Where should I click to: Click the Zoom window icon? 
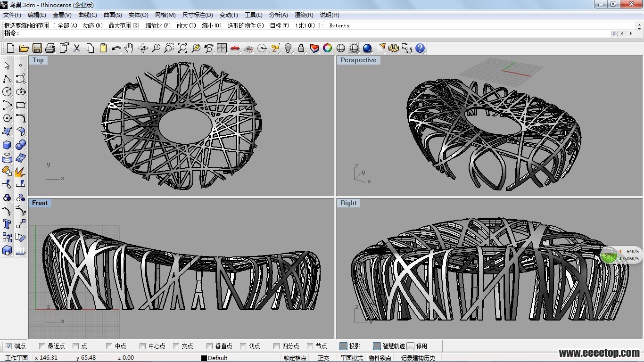point(169,48)
